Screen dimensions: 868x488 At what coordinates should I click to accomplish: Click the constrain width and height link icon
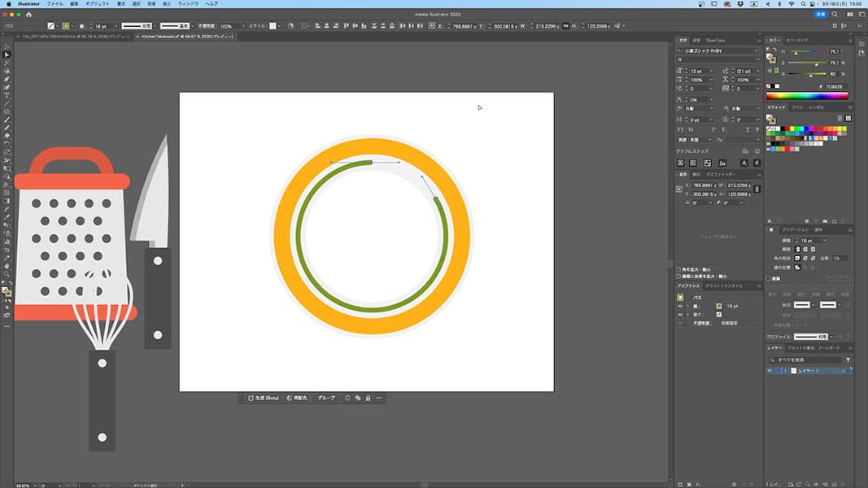pos(757,189)
